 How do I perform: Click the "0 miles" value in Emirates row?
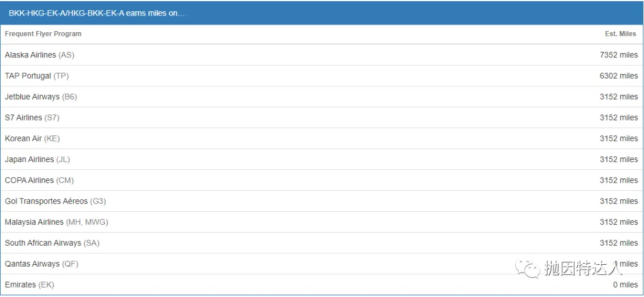point(626,284)
